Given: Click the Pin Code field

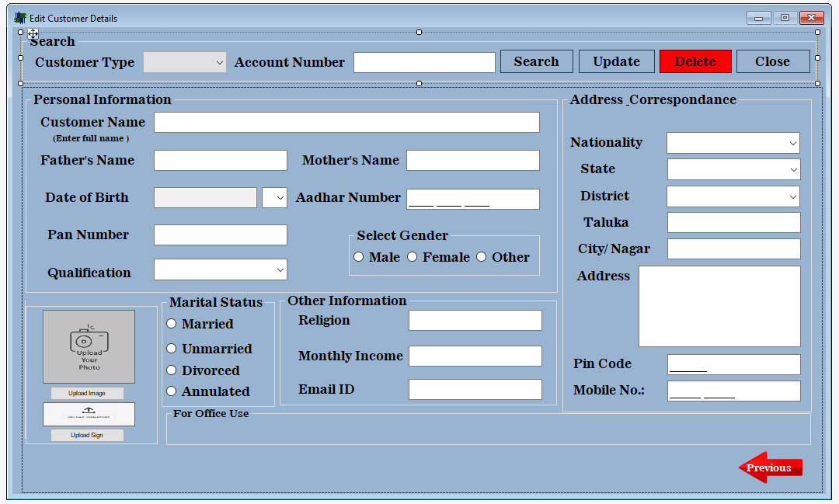Looking at the screenshot, I should coord(734,364).
